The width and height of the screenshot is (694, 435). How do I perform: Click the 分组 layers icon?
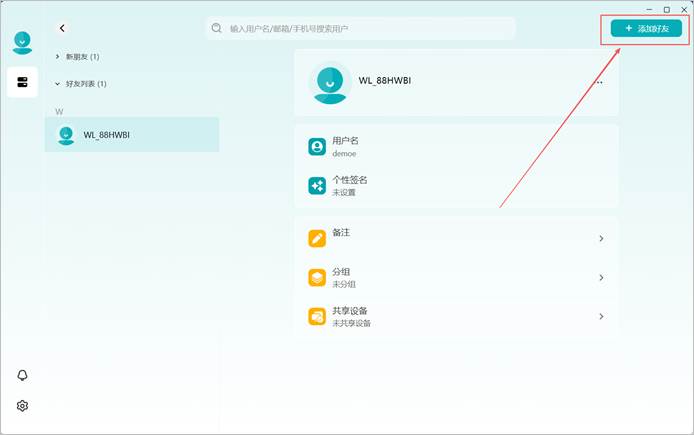pyautogui.click(x=317, y=277)
